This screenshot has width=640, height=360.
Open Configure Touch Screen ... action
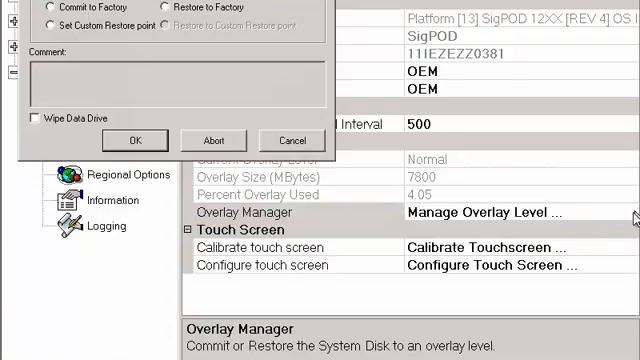(492, 265)
